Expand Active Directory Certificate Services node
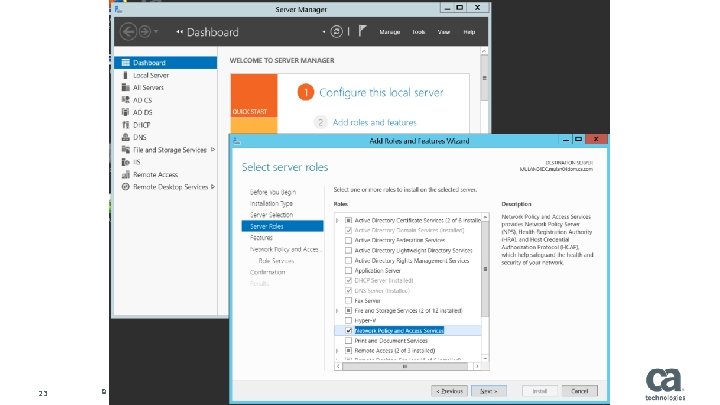The height and width of the screenshot is (405, 720). coord(338,220)
